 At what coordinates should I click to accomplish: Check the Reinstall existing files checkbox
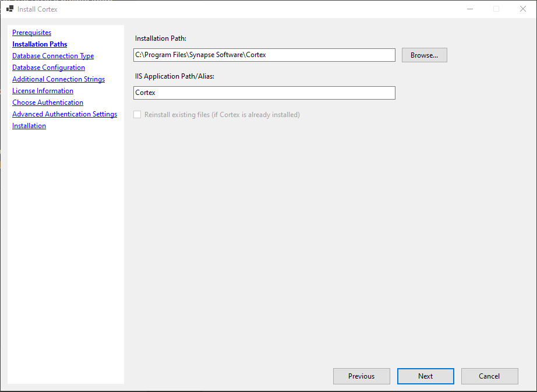click(137, 114)
